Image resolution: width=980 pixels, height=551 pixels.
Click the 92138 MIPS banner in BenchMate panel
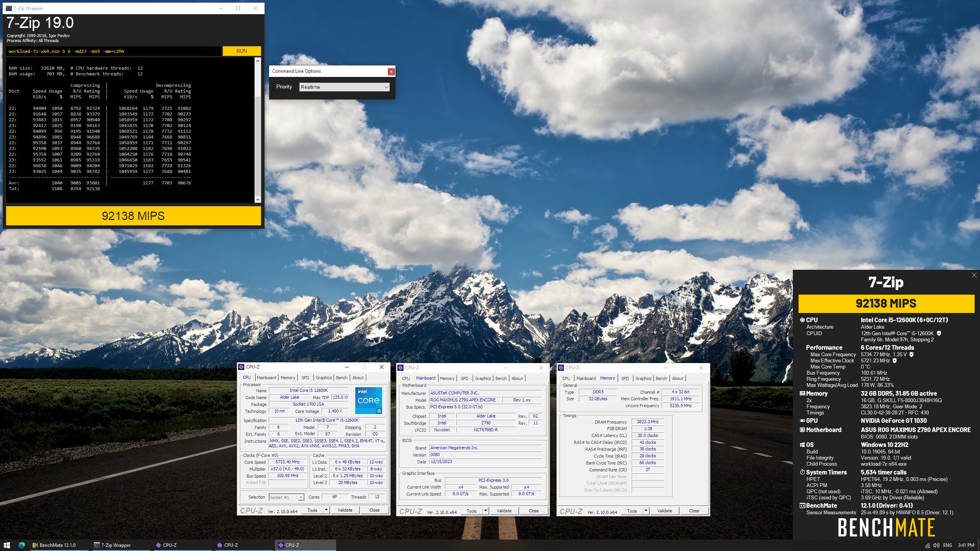coord(886,303)
